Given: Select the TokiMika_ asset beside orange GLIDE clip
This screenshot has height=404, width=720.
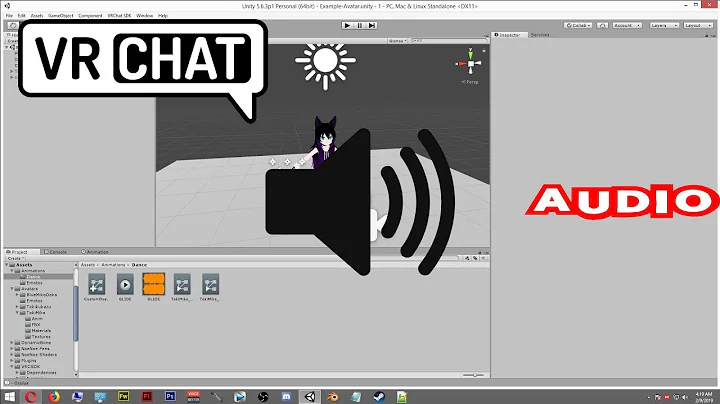Looking at the screenshot, I should click(182, 287).
